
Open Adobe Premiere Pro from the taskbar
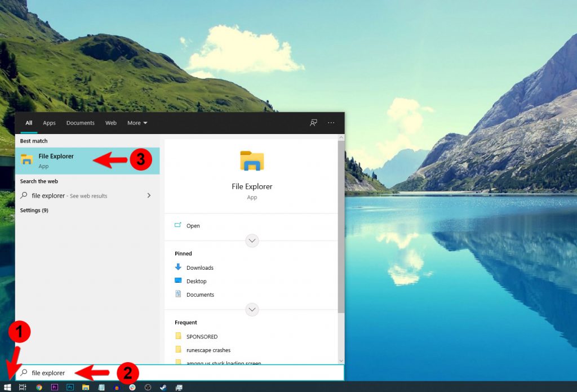(55, 387)
